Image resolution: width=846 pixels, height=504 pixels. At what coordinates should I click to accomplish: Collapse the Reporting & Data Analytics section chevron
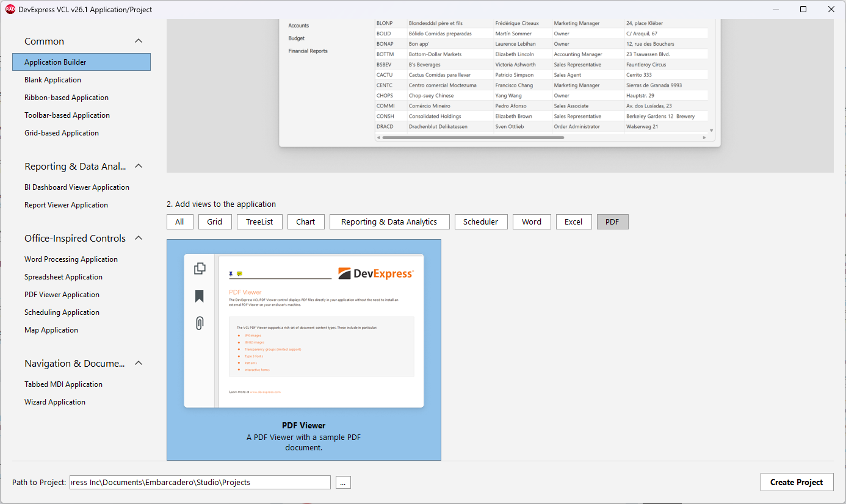point(139,166)
